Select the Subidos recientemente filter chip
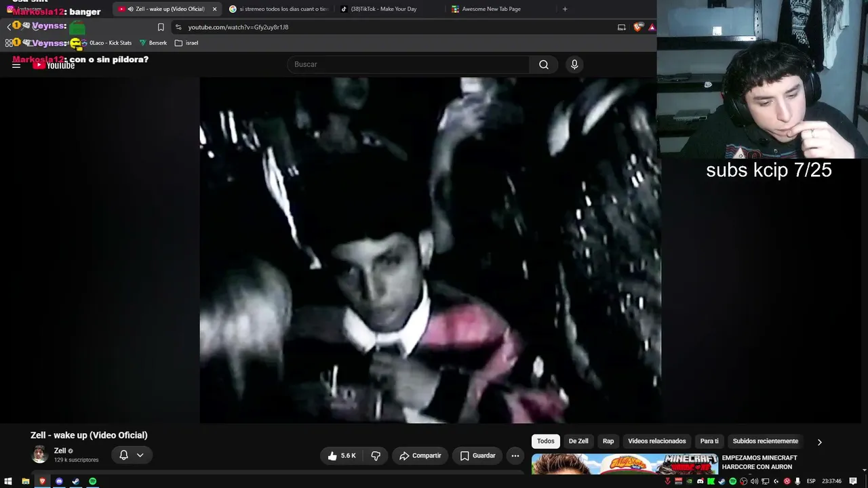The height and width of the screenshot is (488, 868). coord(766,441)
